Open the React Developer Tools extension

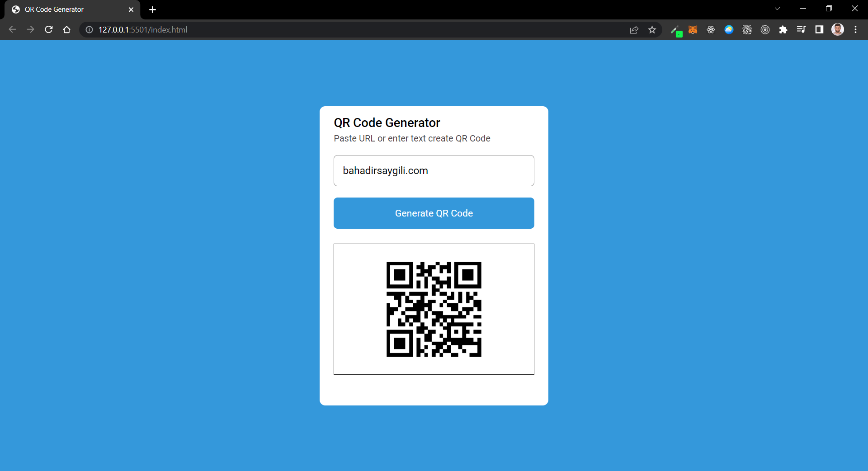tap(711, 30)
